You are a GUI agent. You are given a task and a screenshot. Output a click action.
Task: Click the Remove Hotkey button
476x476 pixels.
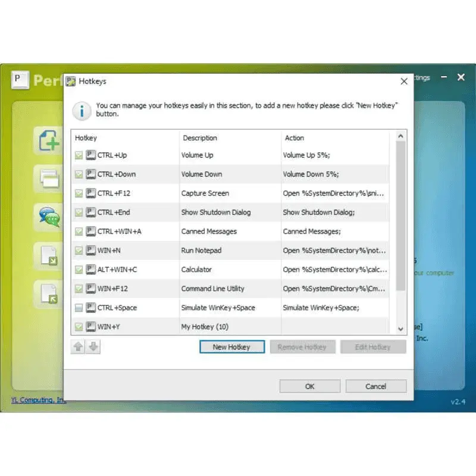tap(302, 347)
